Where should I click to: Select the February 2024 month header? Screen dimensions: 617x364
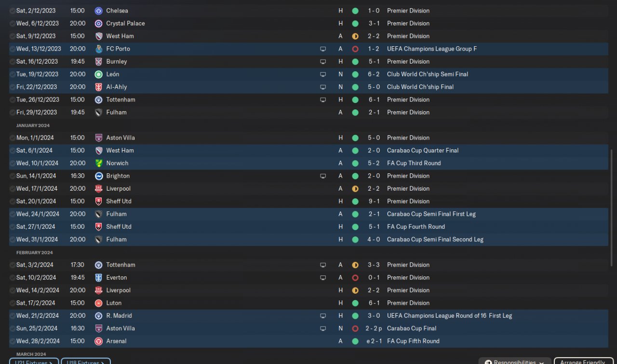[x=34, y=253]
